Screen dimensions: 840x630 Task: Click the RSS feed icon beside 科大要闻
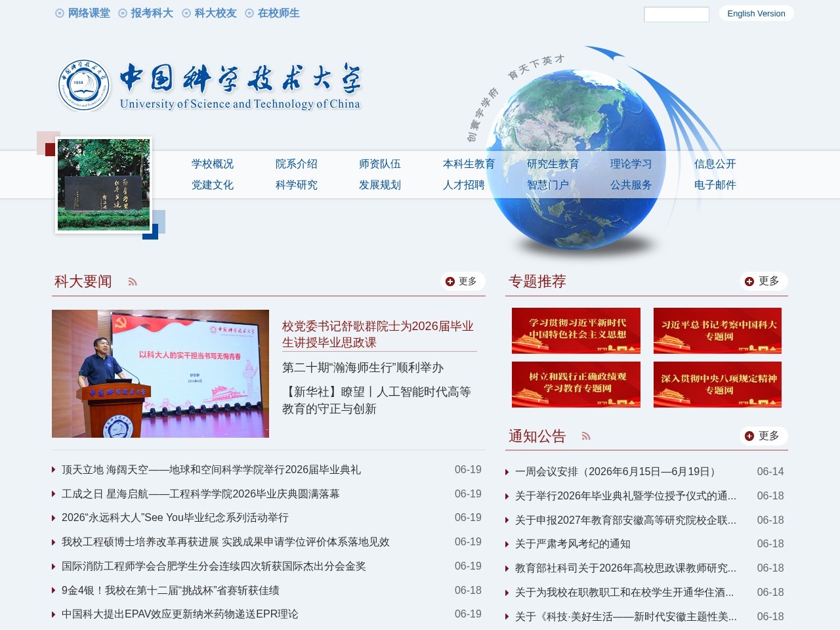pos(133,282)
